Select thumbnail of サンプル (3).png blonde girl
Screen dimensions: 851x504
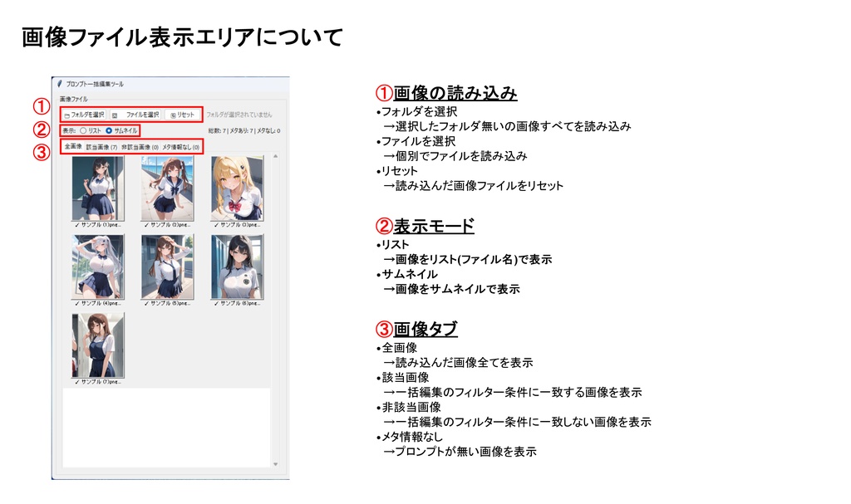pyautogui.click(x=237, y=188)
